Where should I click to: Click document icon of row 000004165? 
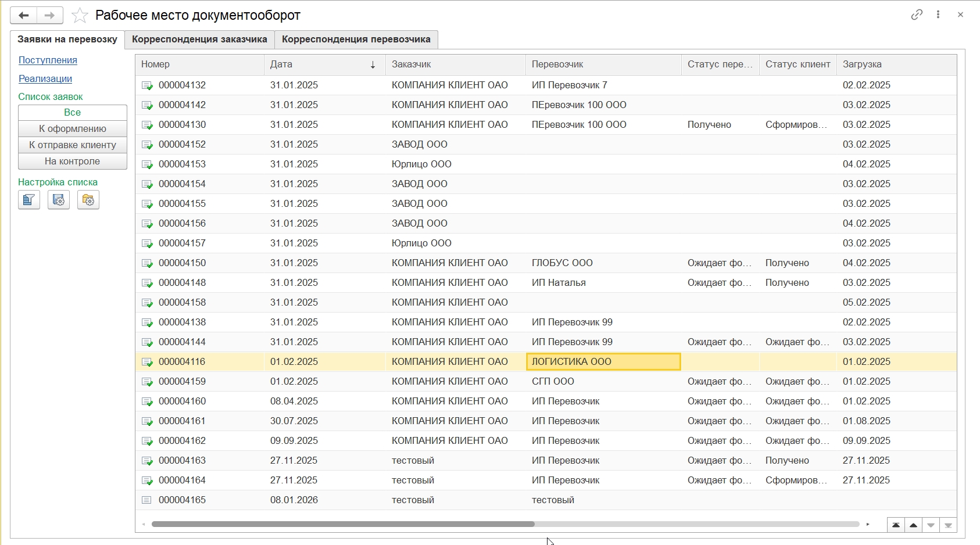point(146,500)
